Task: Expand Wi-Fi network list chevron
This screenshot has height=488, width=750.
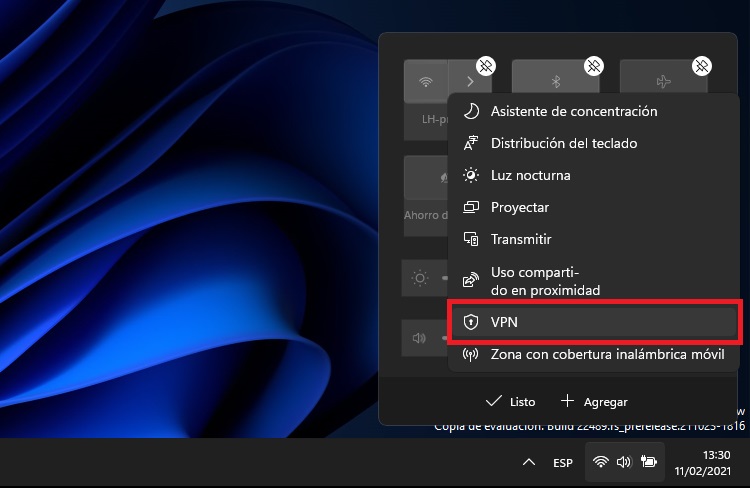Action: point(470,81)
